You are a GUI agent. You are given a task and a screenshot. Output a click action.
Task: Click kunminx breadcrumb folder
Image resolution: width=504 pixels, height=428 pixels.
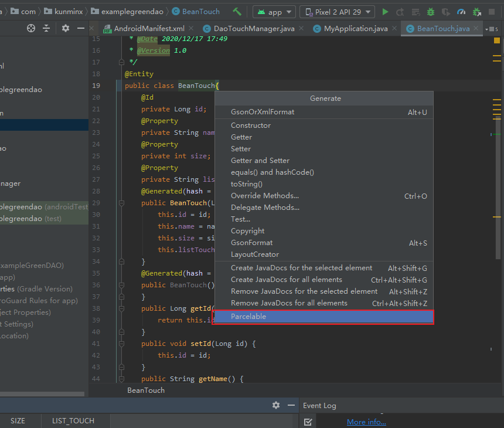point(64,12)
